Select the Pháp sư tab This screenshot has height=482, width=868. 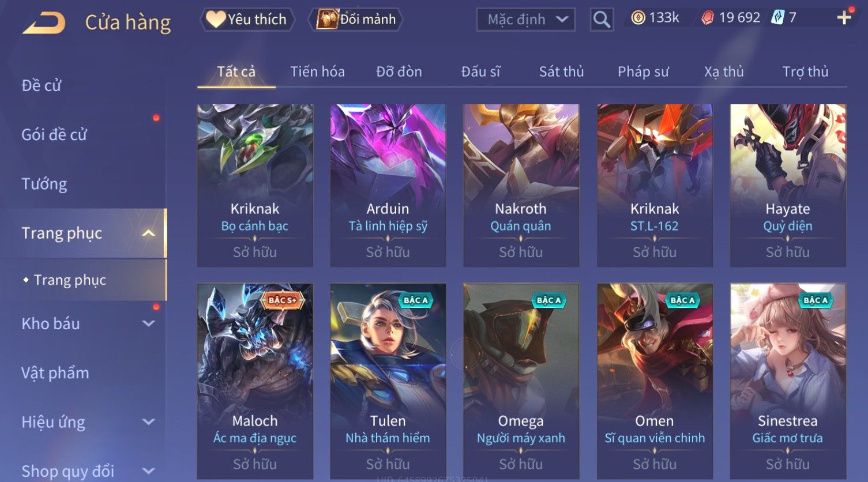[x=643, y=71]
